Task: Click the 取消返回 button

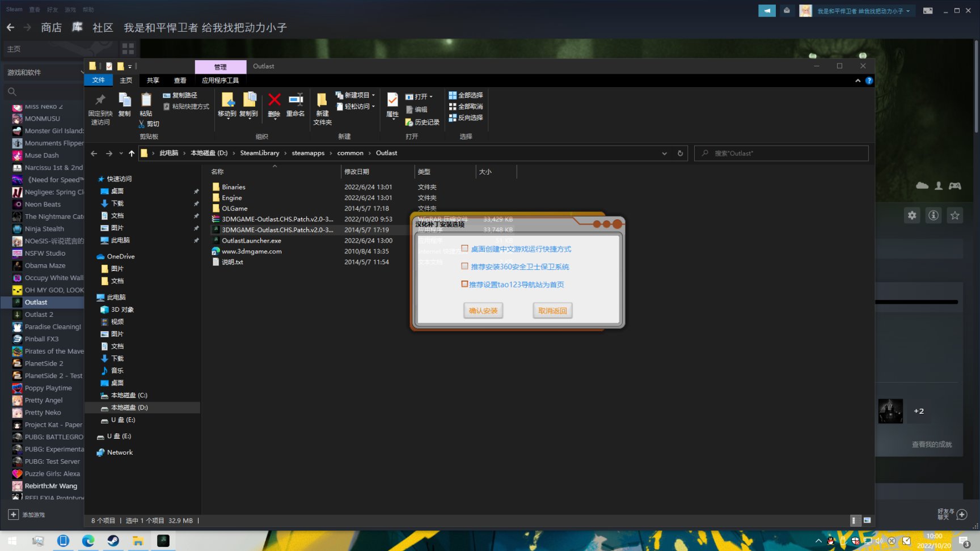Action: (552, 311)
